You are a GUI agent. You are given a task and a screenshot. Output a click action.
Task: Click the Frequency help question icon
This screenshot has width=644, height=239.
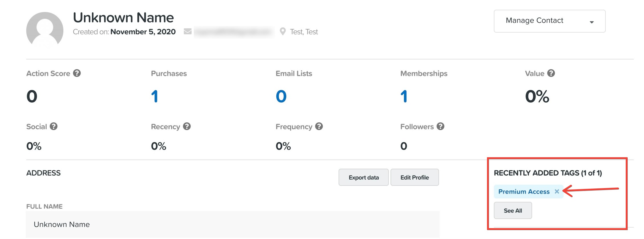pos(319,126)
